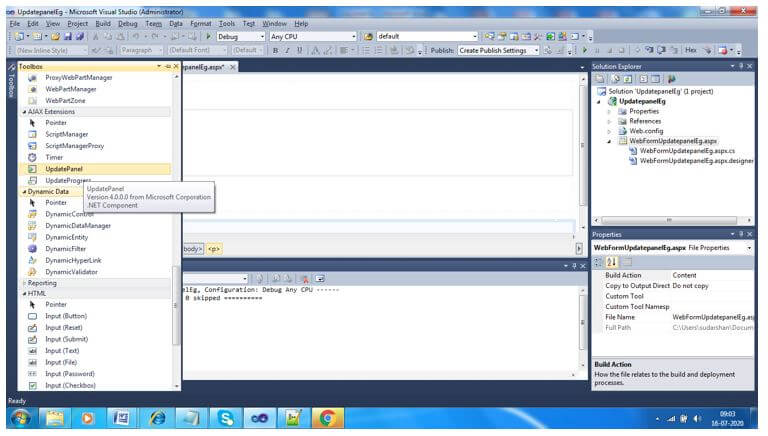Choose the ScriptManagerProxy control
Screen dimensions: 768x436
point(74,146)
